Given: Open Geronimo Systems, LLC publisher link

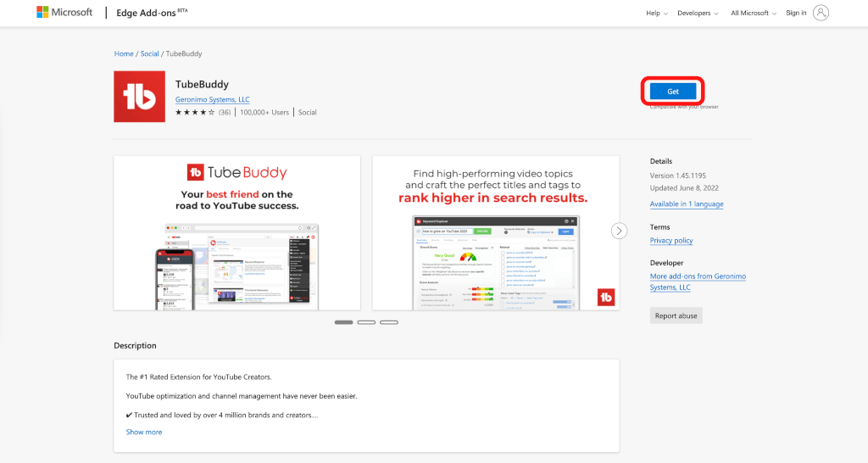Looking at the screenshot, I should 212,99.
